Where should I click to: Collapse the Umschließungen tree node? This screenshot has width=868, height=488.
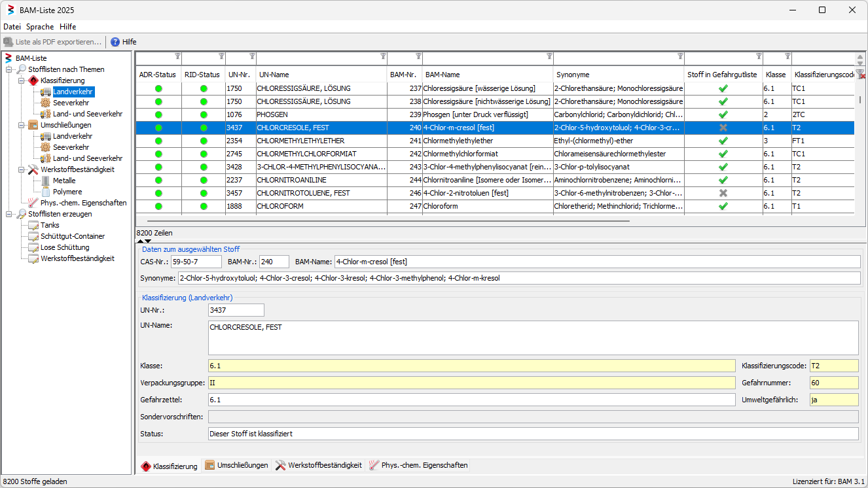22,125
